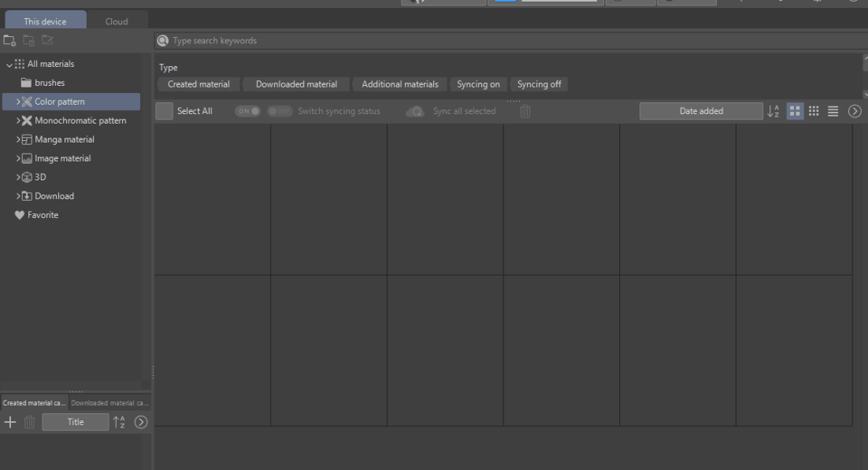Viewport: 868px width, 470px height.
Task: Open the Title sort dropdown
Action: [75, 422]
